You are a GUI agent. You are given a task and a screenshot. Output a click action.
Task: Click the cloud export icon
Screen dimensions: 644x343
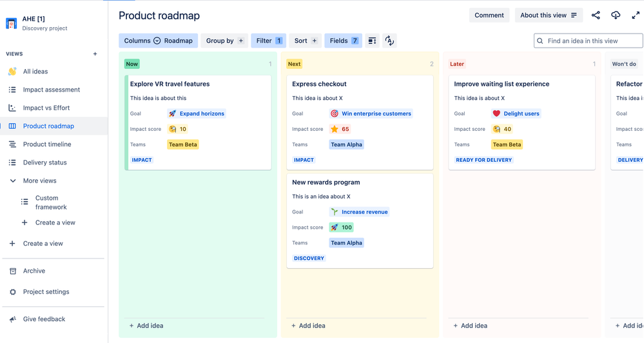pos(615,15)
